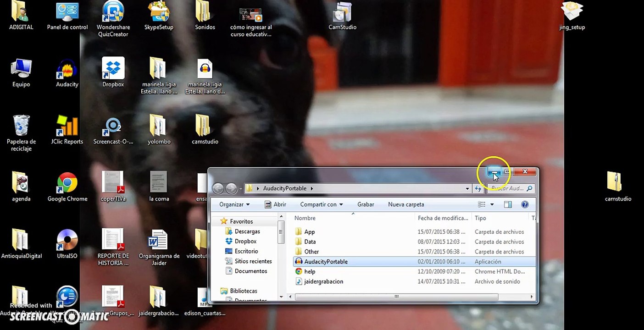644x330 pixels.
Task: Select the CamStudio application icon
Action: [342, 15]
